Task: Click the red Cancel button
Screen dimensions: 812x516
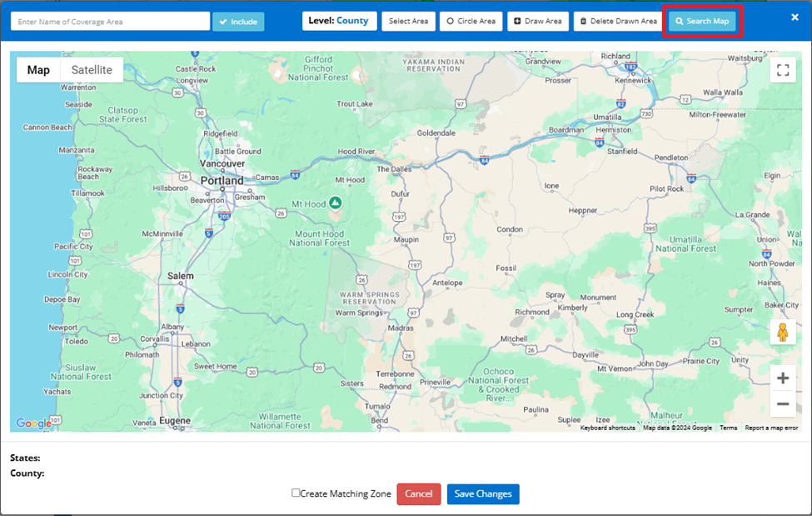Action: click(x=418, y=493)
